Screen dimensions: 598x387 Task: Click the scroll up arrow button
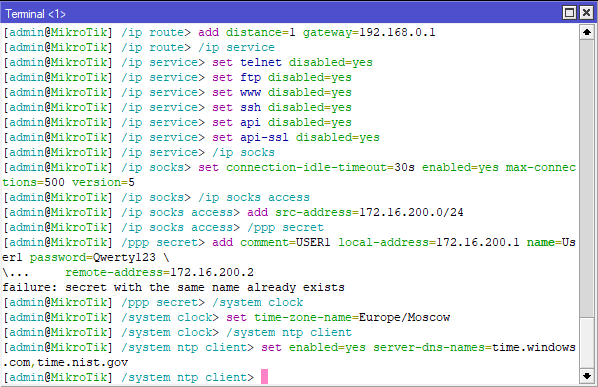click(x=587, y=32)
